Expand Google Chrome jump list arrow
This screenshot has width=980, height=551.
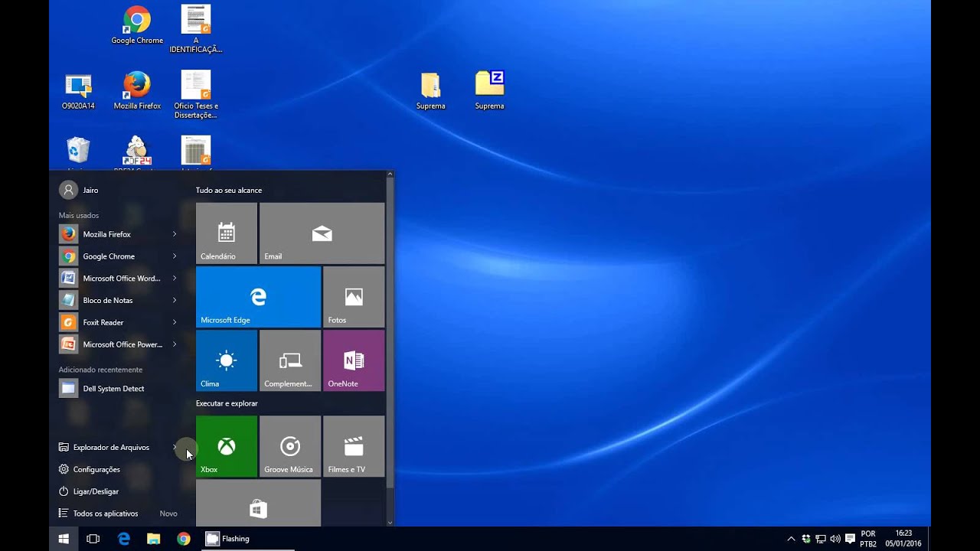(175, 256)
